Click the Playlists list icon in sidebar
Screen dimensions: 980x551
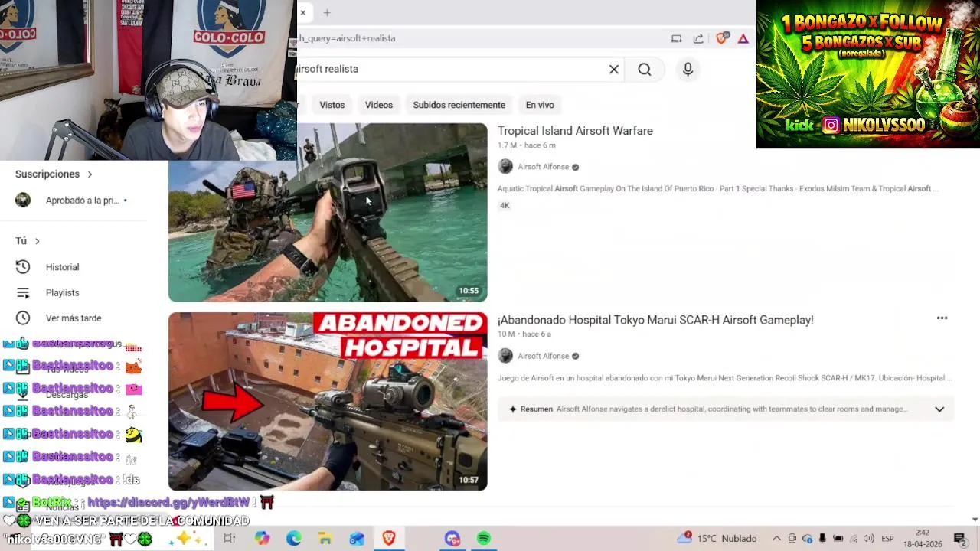pyautogui.click(x=23, y=292)
